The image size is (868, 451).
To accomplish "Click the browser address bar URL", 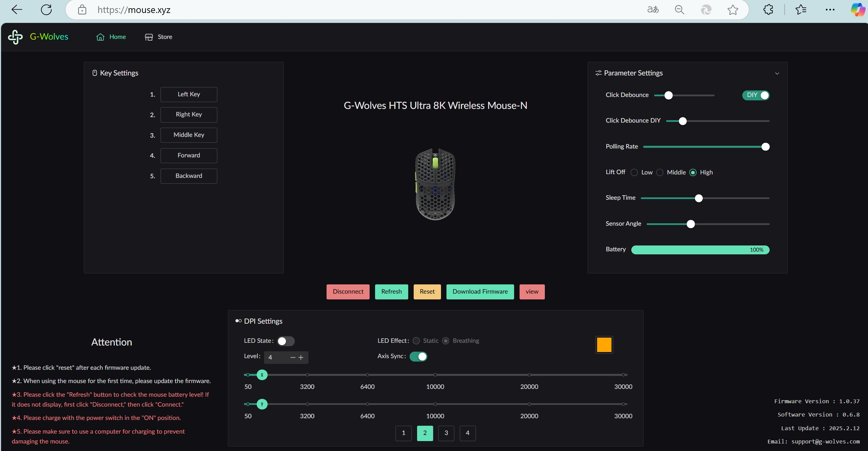I will pos(134,10).
